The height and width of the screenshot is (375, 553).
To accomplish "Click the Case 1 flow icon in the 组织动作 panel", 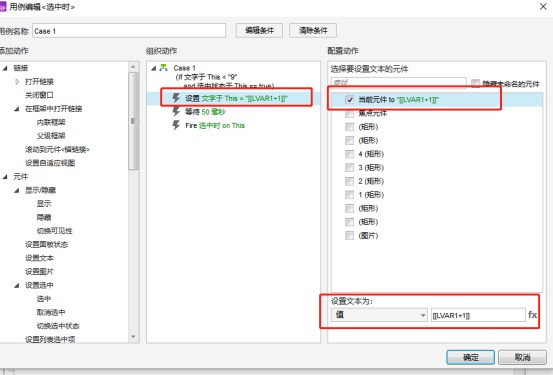I will pyautogui.click(x=163, y=67).
